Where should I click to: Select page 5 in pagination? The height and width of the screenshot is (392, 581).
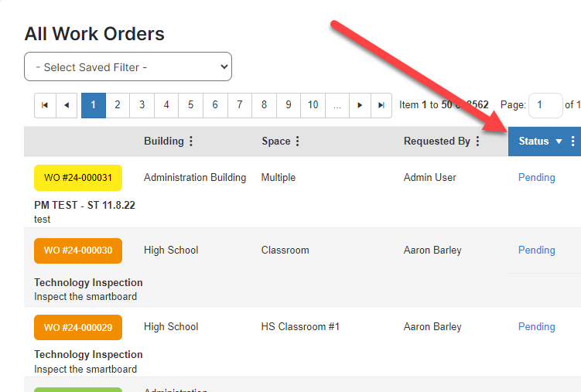coord(190,105)
